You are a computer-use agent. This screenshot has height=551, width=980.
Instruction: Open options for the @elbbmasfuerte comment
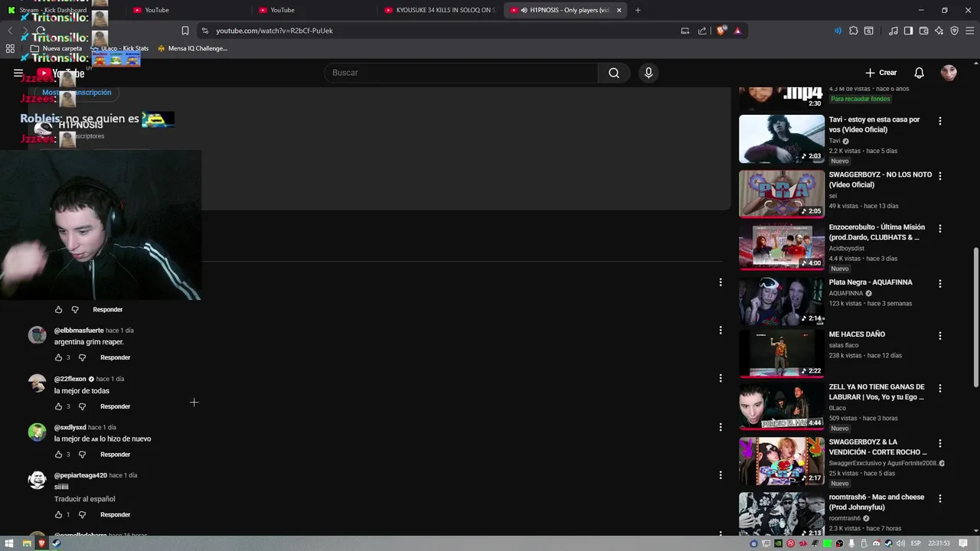tap(720, 330)
